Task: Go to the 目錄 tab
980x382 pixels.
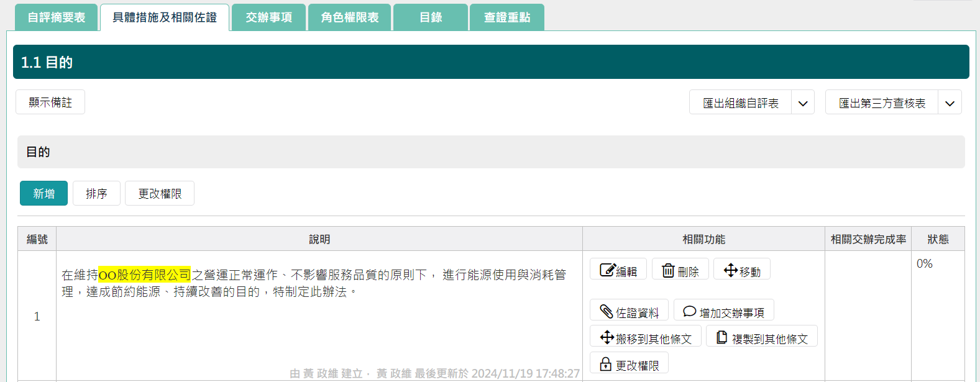Action: 431,17
